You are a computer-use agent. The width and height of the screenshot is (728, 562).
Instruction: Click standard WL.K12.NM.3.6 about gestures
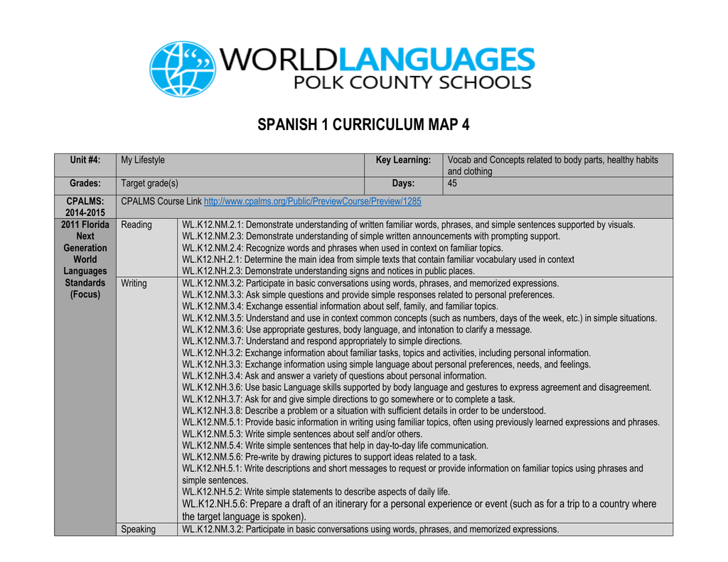[356, 330]
